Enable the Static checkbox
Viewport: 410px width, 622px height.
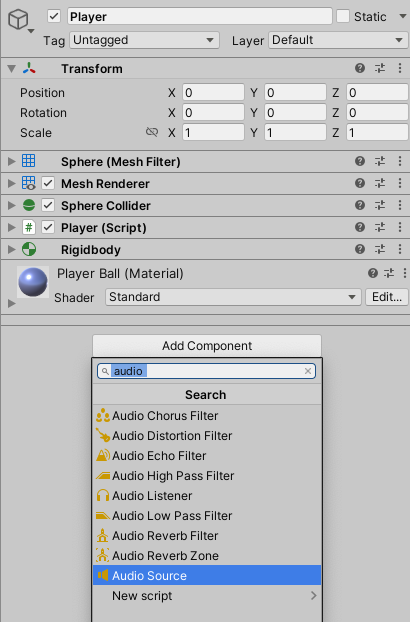(343, 16)
